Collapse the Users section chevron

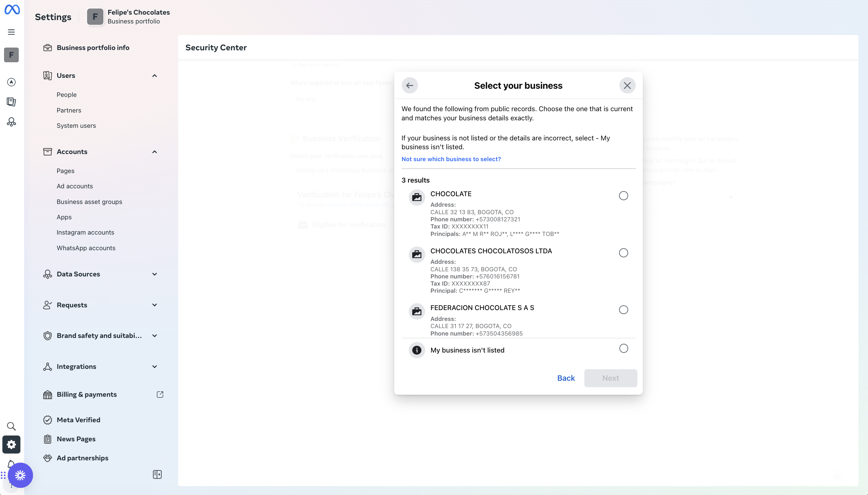pos(154,75)
